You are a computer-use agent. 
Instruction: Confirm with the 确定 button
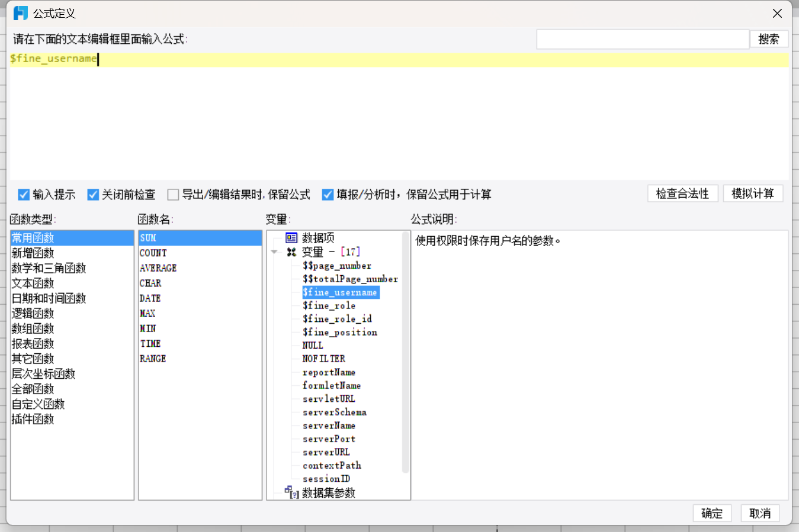click(712, 513)
